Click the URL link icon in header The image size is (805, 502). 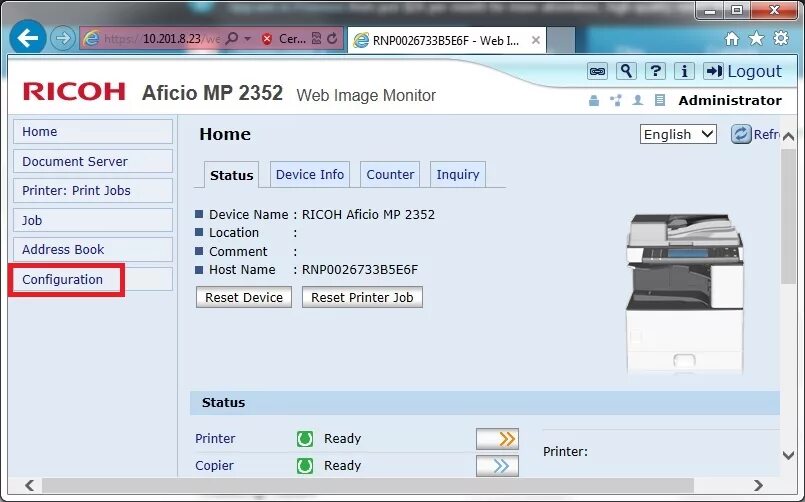tap(598, 71)
